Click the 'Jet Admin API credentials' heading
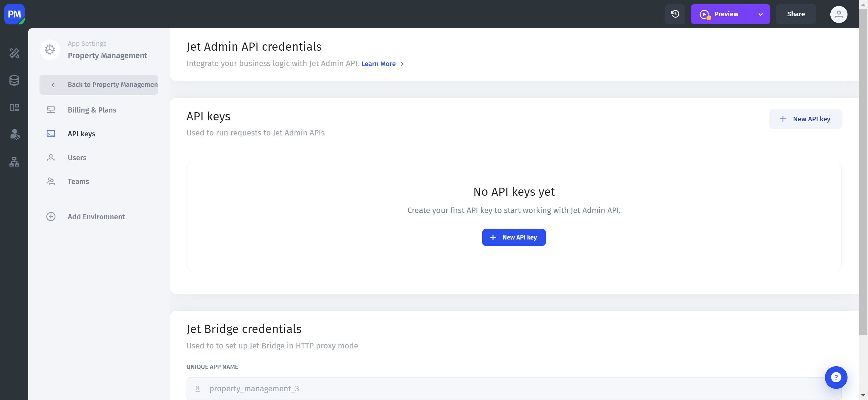The width and height of the screenshot is (868, 400). pos(254,46)
